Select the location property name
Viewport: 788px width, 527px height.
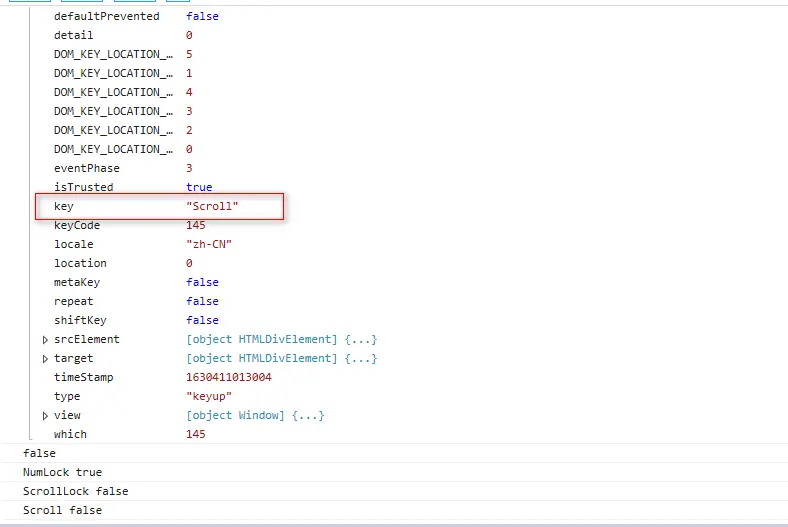coord(80,263)
